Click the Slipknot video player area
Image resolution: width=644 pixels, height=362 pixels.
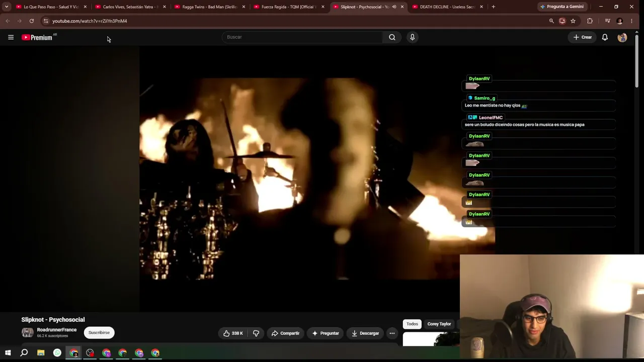pyautogui.click(x=317, y=178)
